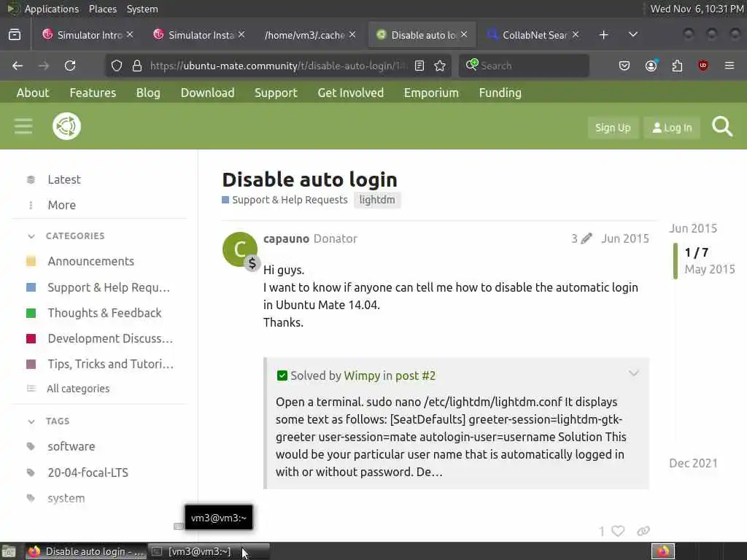Viewport: 747px width, 560px height.
Task: Open the Blog site menu item
Action: tap(148, 93)
